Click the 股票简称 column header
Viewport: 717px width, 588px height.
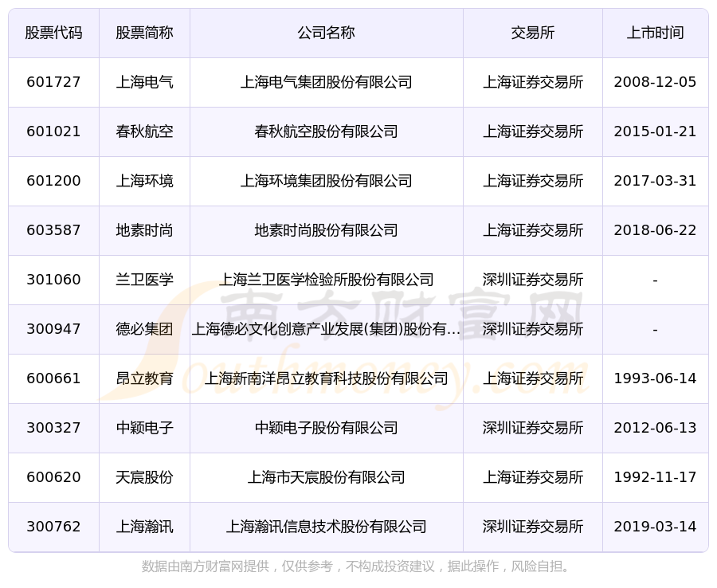point(144,33)
